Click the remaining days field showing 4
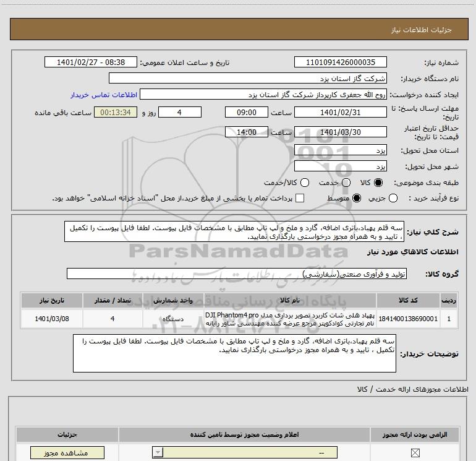The image size is (476, 461). [x=180, y=112]
